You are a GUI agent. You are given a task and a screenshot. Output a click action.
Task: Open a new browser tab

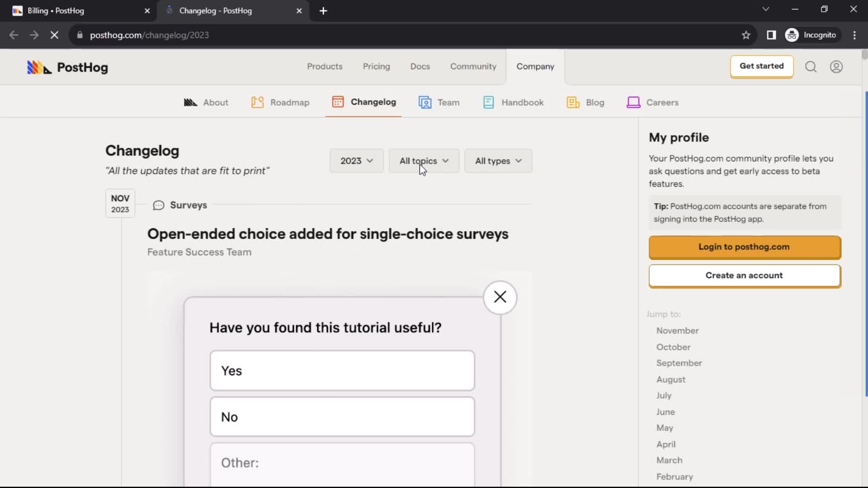click(323, 11)
